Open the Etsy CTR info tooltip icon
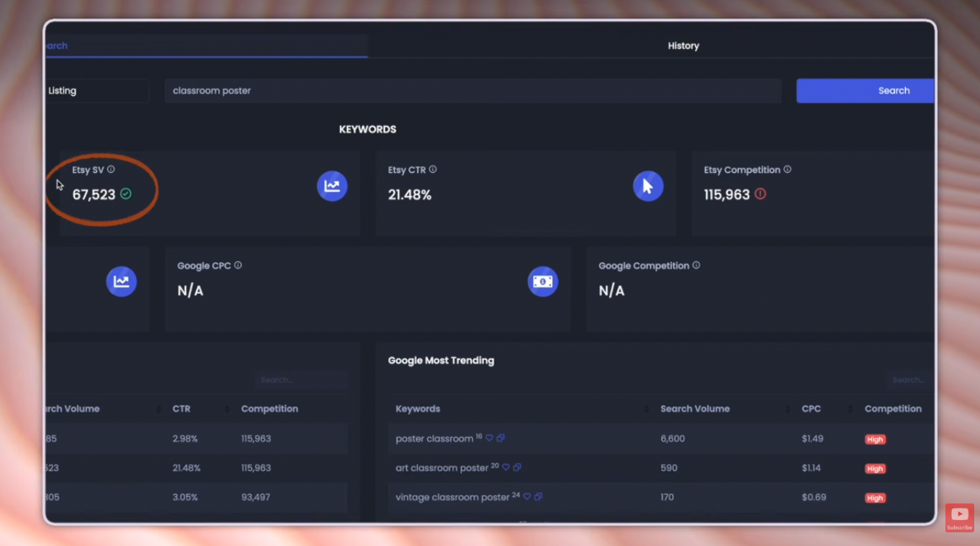Screen dimensions: 980x546 [433, 170]
